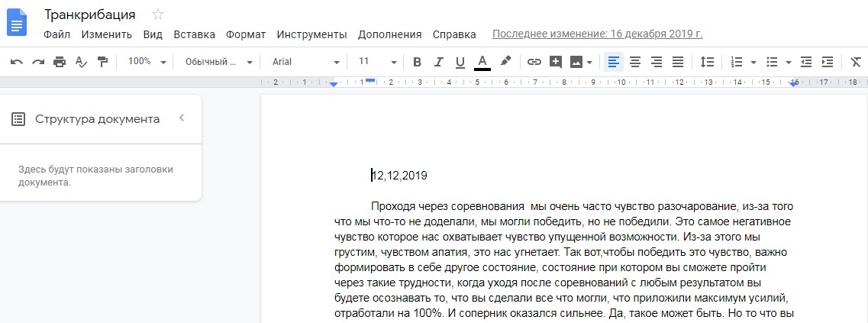Click the bulleted list icon

coord(772,62)
